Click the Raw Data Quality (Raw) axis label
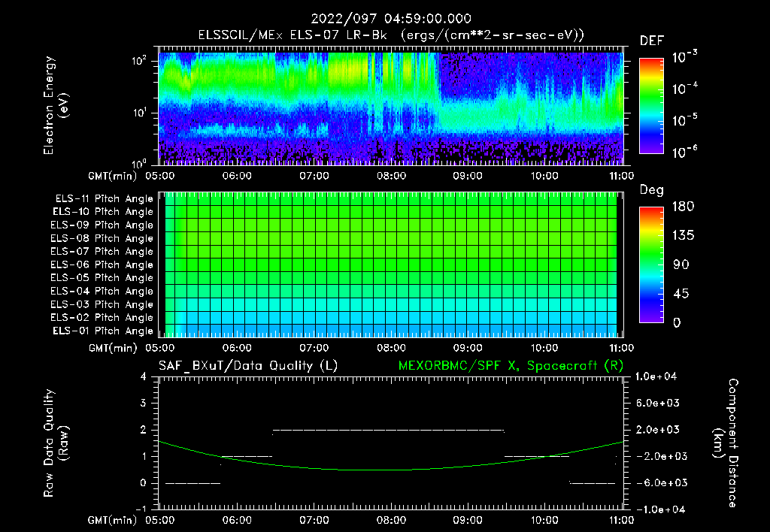 [x=56, y=443]
